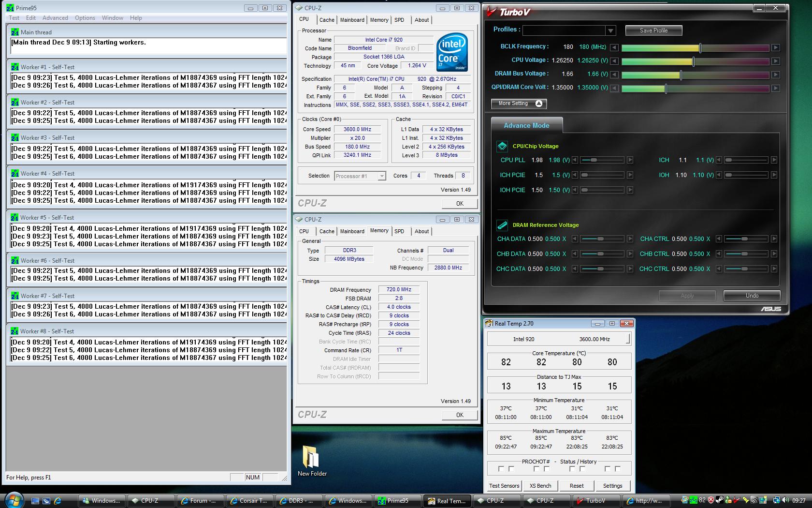
Task: Open the New Folder desktop icon
Action: [x=312, y=461]
